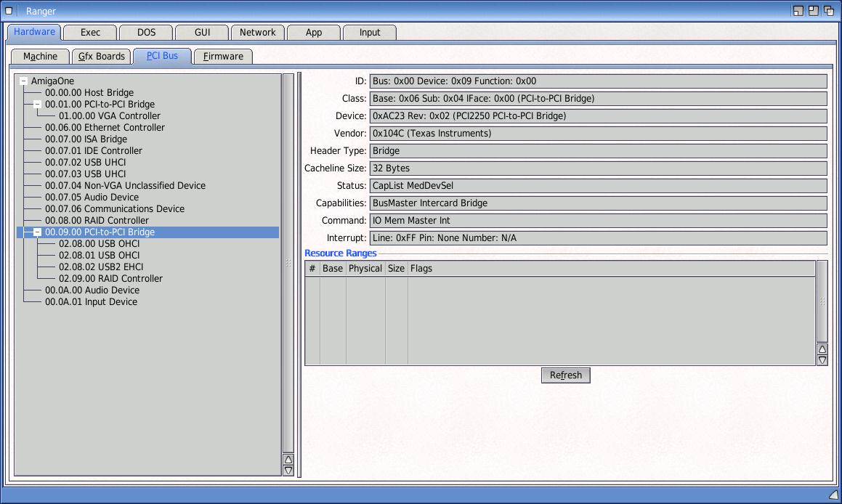
Task: Click the depth gadget in title bar
Action: click(828, 11)
